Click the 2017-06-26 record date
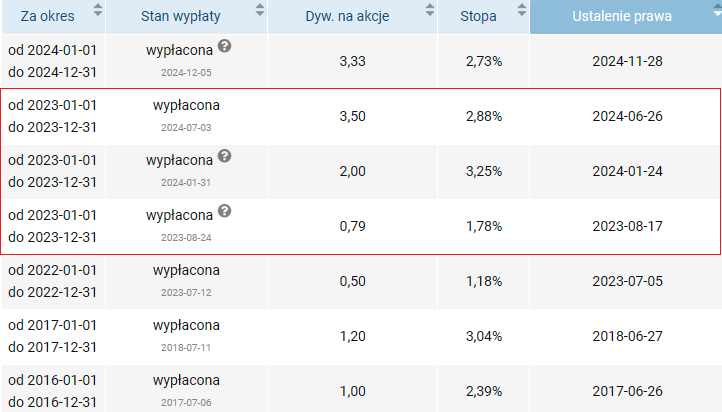Screen dimensions: 722x412 coord(627,391)
